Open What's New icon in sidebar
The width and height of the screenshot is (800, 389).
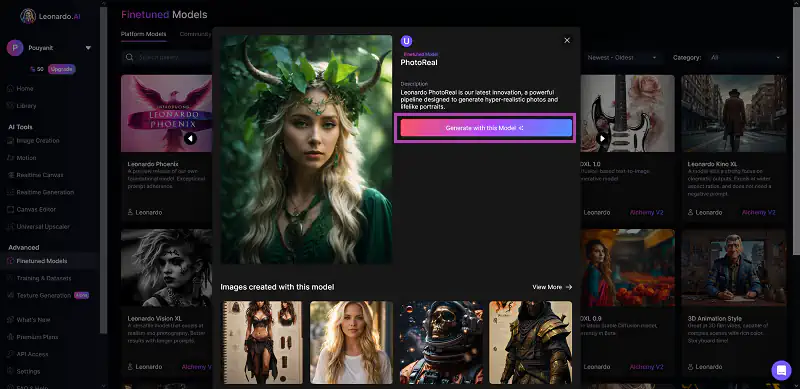(10, 320)
